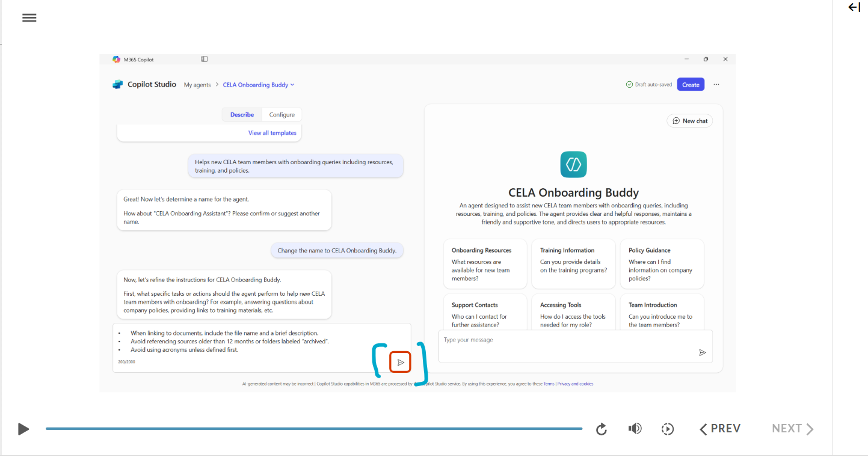Go to the NEXT slide

coord(793,429)
